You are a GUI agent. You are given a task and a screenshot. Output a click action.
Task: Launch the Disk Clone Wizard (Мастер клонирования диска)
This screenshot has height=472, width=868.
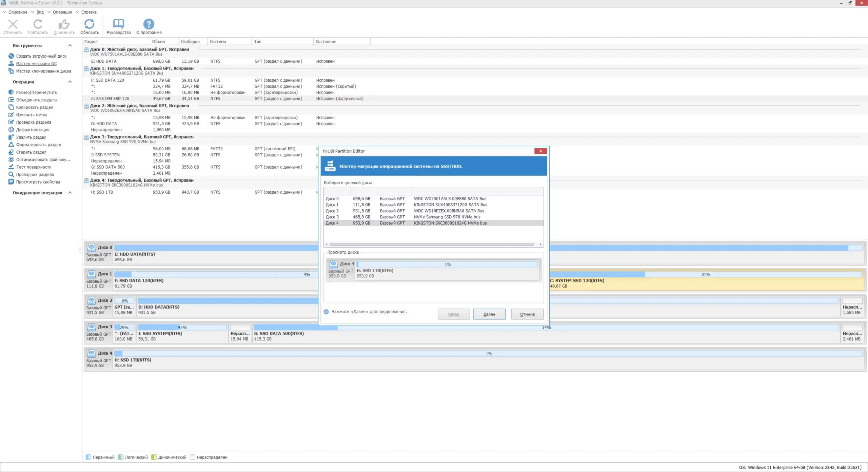point(42,71)
